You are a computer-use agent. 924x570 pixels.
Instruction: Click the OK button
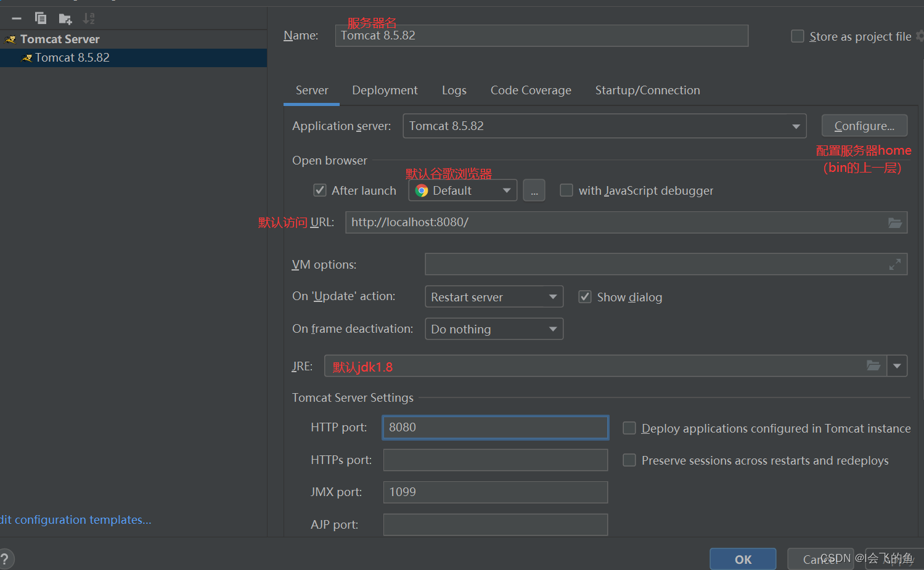[743, 559]
